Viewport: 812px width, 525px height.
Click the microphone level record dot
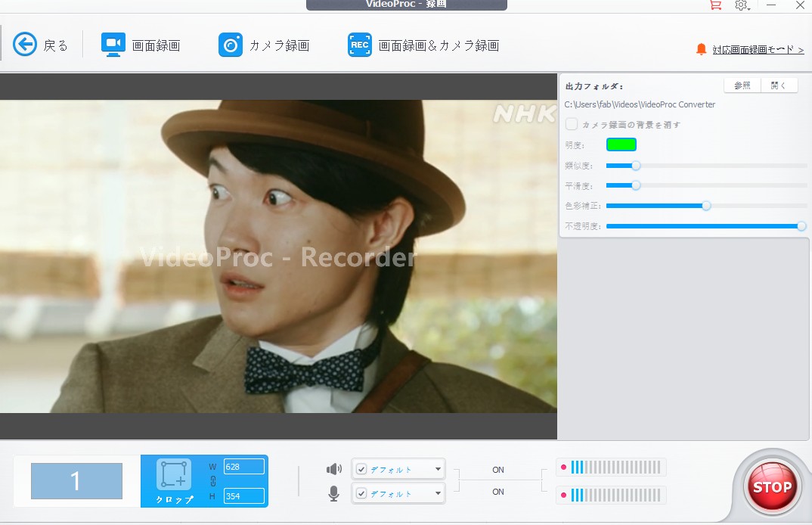tap(563, 495)
